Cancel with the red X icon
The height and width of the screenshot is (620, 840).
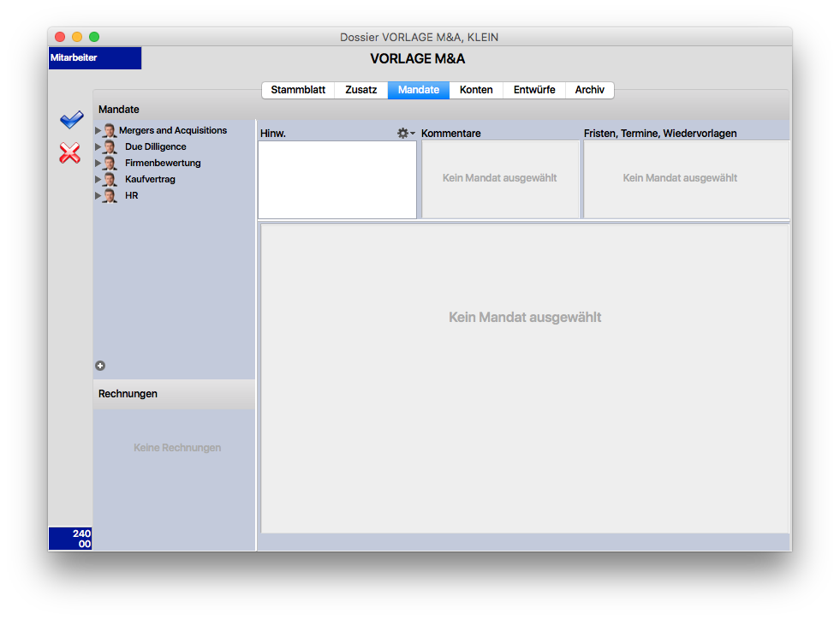point(69,153)
